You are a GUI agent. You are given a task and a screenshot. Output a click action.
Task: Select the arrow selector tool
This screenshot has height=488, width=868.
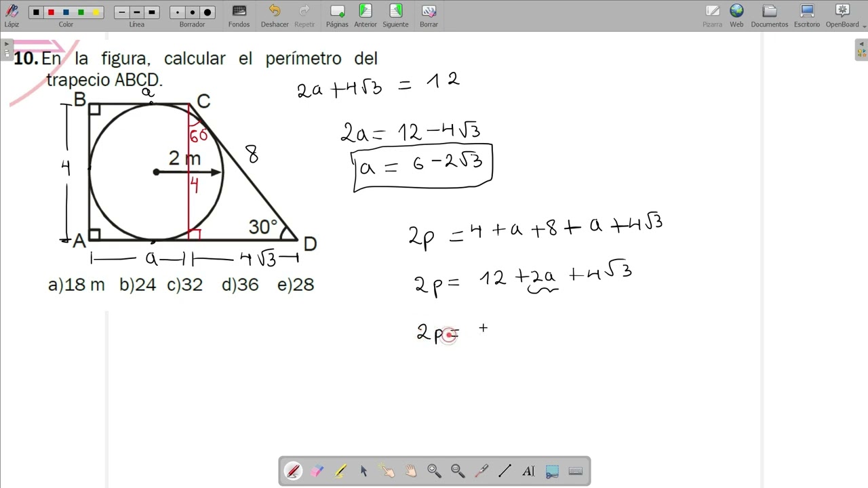[363, 471]
